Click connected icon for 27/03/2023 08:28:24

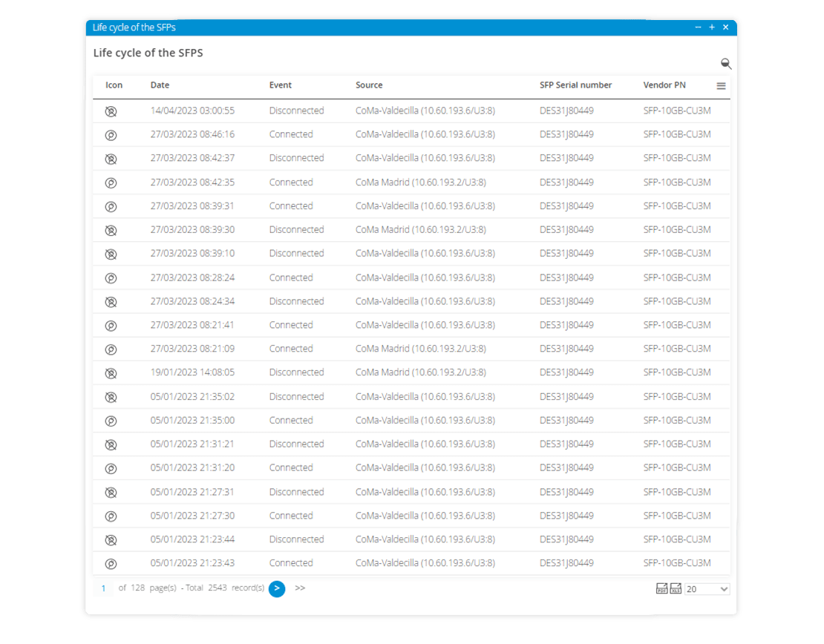pyautogui.click(x=111, y=278)
